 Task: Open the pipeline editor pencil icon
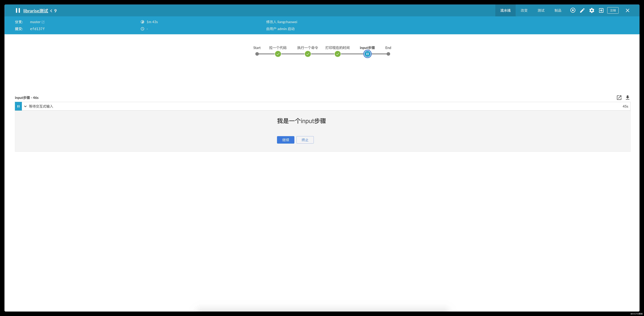coord(582,10)
